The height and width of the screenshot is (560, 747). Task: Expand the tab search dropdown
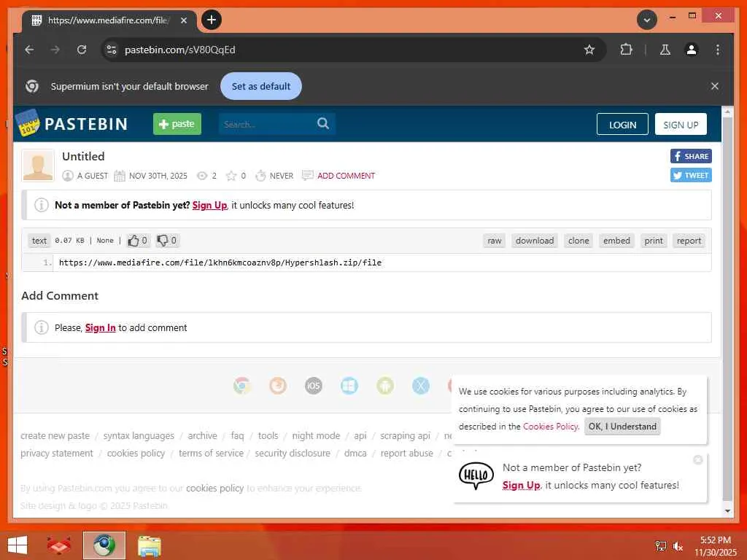647,20
